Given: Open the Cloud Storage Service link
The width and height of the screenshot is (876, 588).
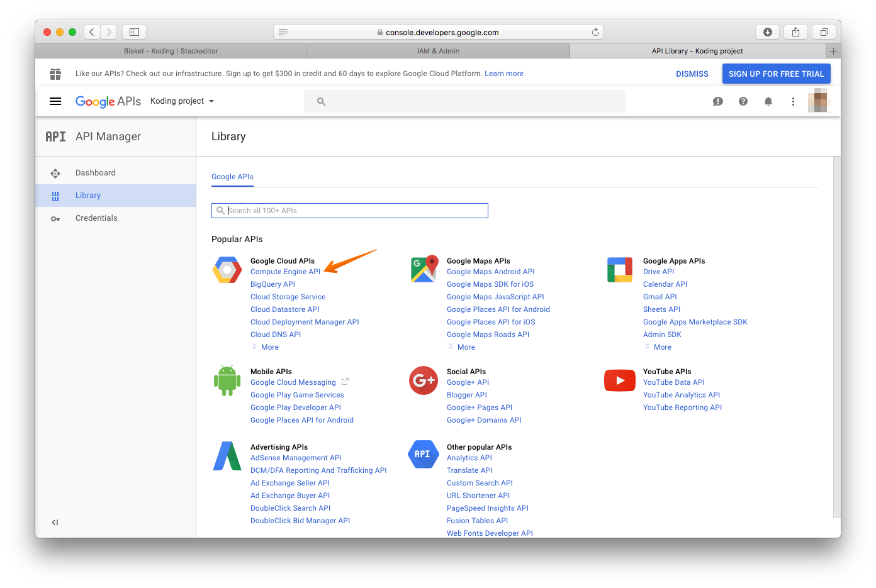Looking at the screenshot, I should click(288, 297).
